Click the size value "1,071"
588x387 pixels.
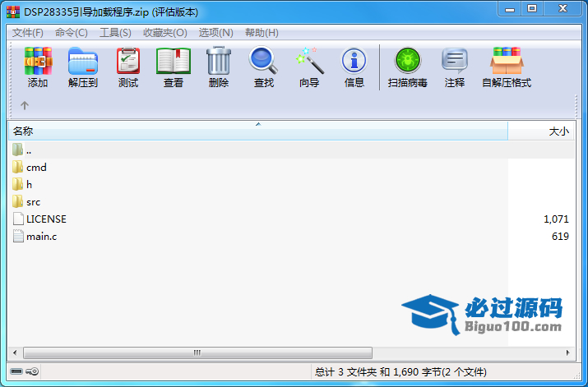[556, 219]
